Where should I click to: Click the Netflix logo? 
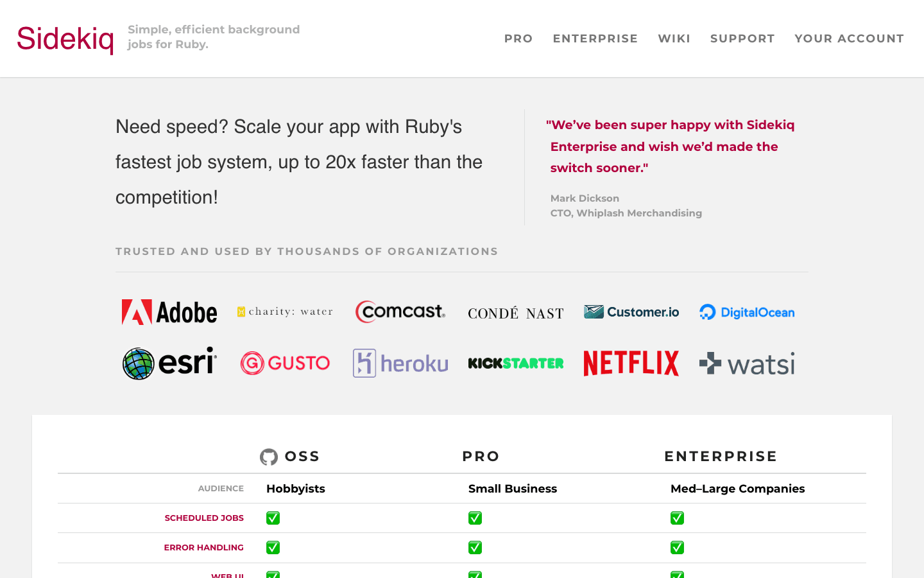coord(631,363)
